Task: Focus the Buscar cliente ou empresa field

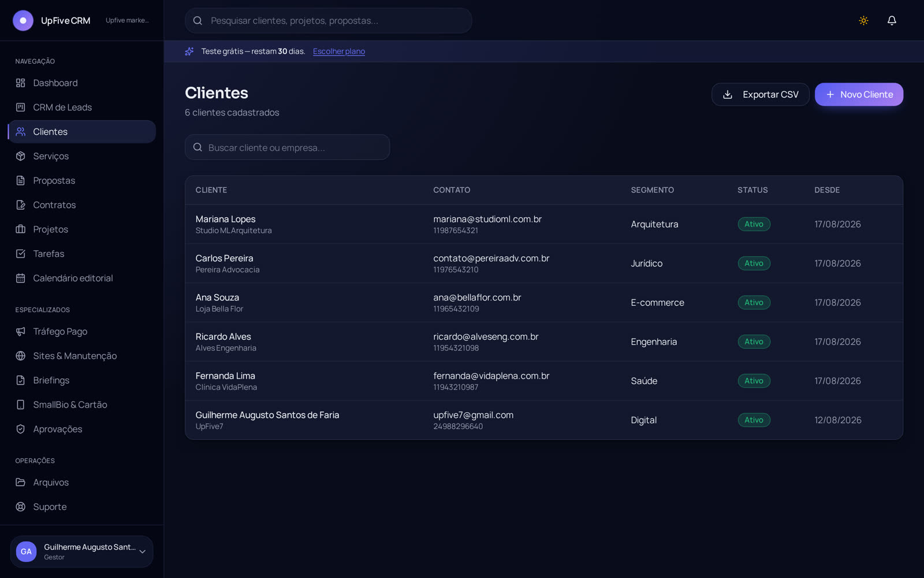Action: coord(287,147)
